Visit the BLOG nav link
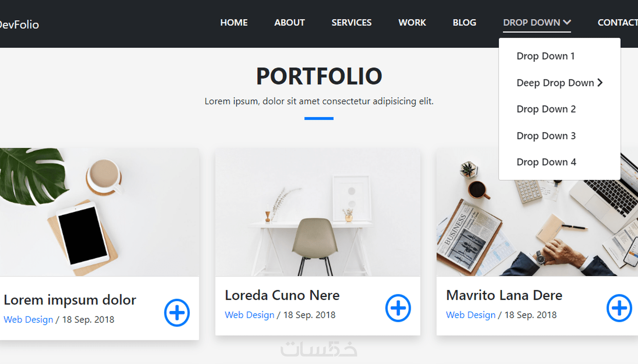Image resolution: width=638 pixels, height=364 pixels. pyautogui.click(x=464, y=23)
